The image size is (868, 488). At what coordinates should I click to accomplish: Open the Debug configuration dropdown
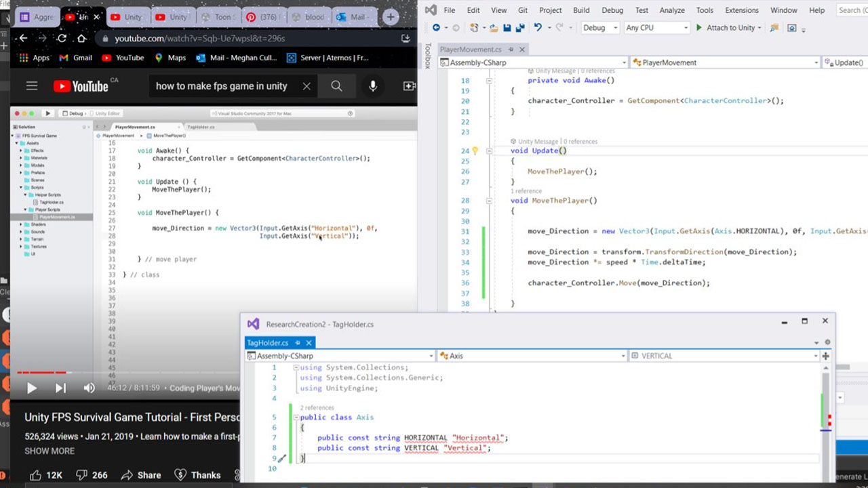600,28
